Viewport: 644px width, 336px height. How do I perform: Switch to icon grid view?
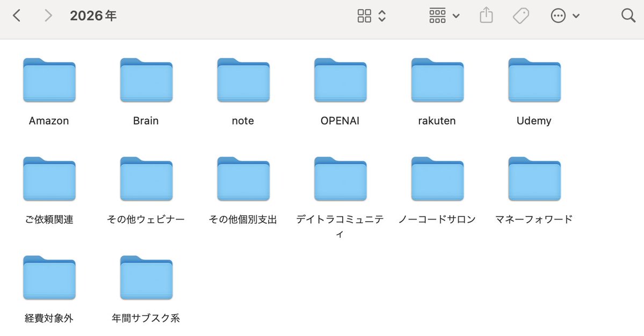pos(364,16)
